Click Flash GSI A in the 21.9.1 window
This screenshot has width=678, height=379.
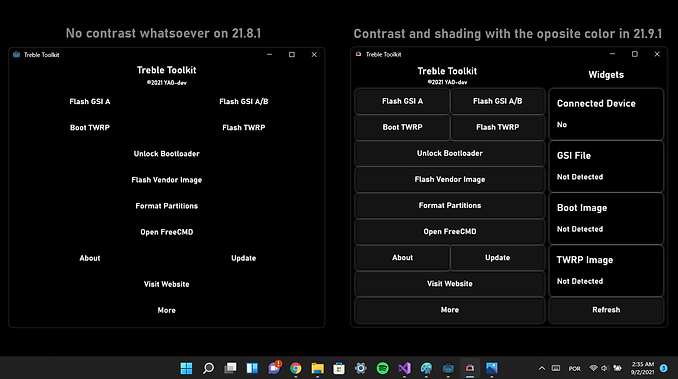pyautogui.click(x=402, y=101)
